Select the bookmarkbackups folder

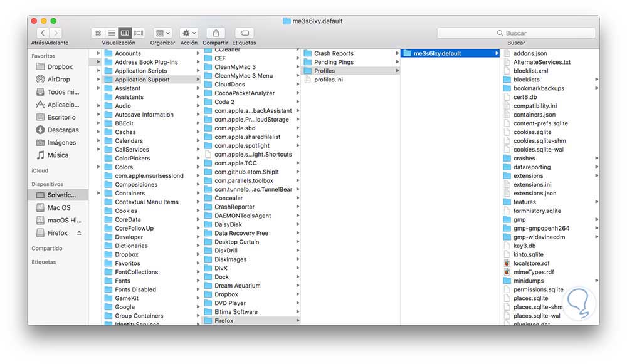(551, 88)
